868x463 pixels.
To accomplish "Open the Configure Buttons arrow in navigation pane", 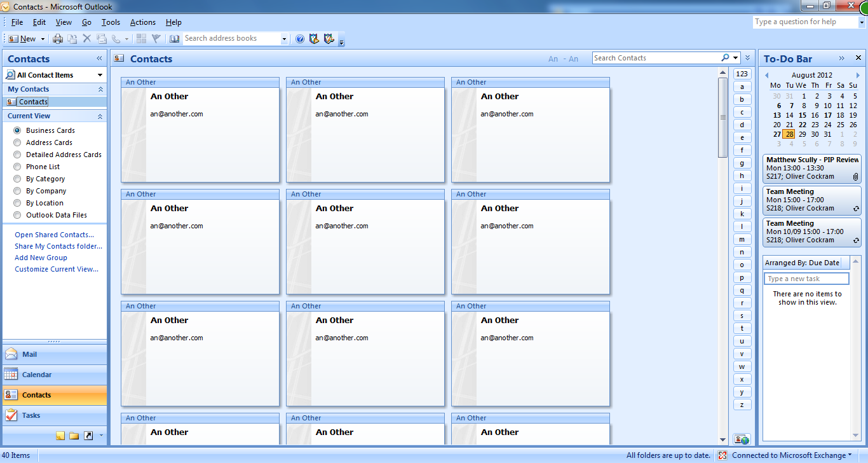I will click(x=101, y=436).
